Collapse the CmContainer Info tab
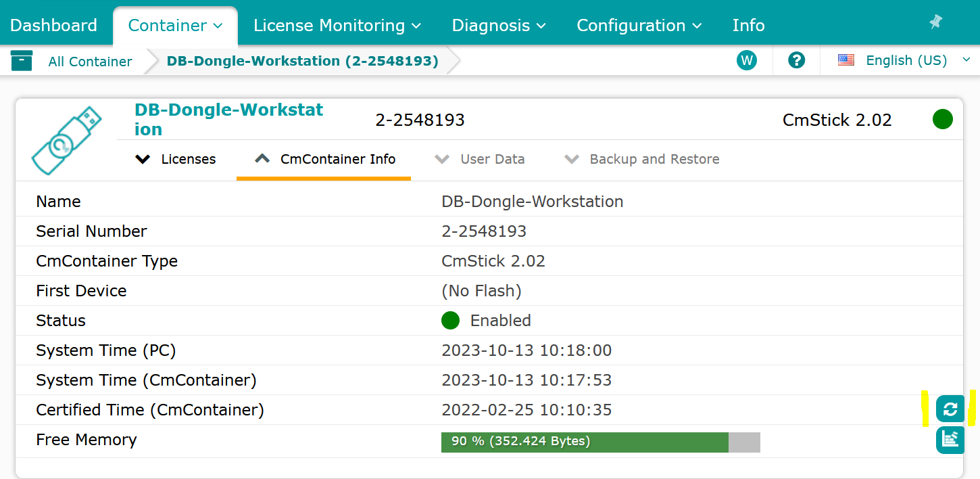Image resolution: width=980 pixels, height=479 pixels. pyautogui.click(x=324, y=160)
